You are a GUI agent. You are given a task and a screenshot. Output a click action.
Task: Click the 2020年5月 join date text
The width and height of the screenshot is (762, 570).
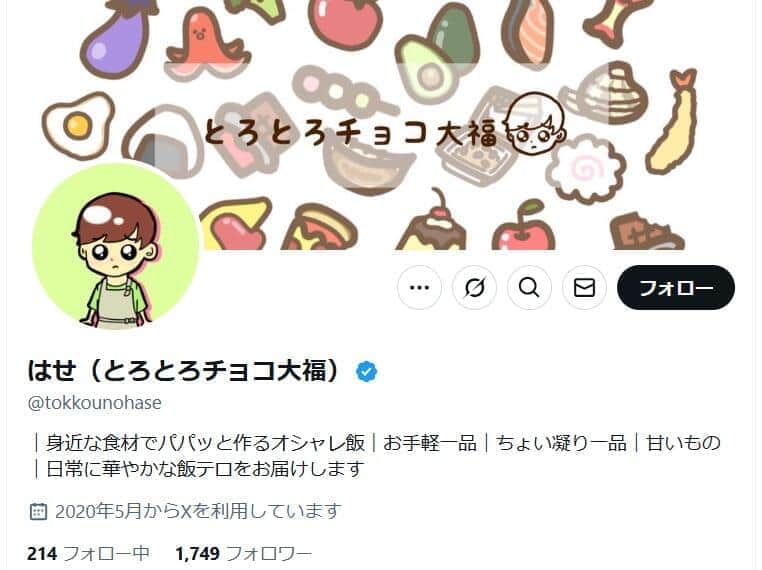coord(198,511)
